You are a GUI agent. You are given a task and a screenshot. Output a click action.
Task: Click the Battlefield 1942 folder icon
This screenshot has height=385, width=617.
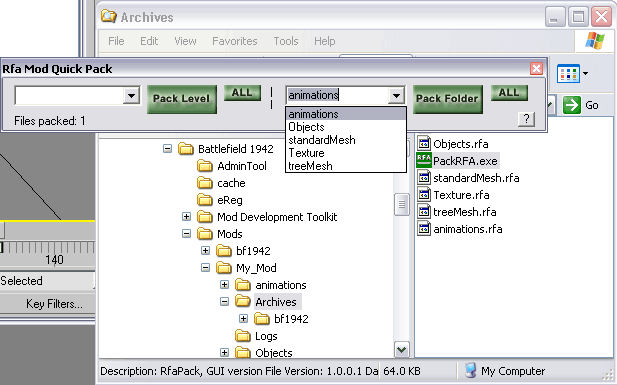click(186, 149)
